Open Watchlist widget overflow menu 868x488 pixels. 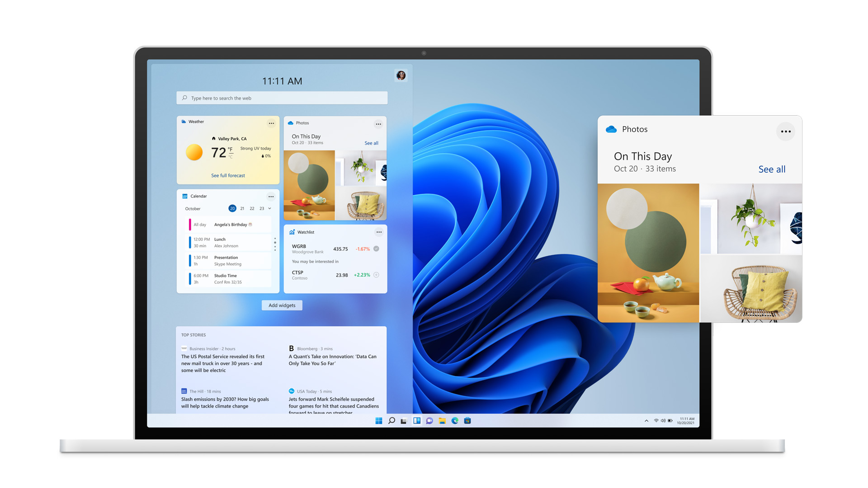(378, 231)
